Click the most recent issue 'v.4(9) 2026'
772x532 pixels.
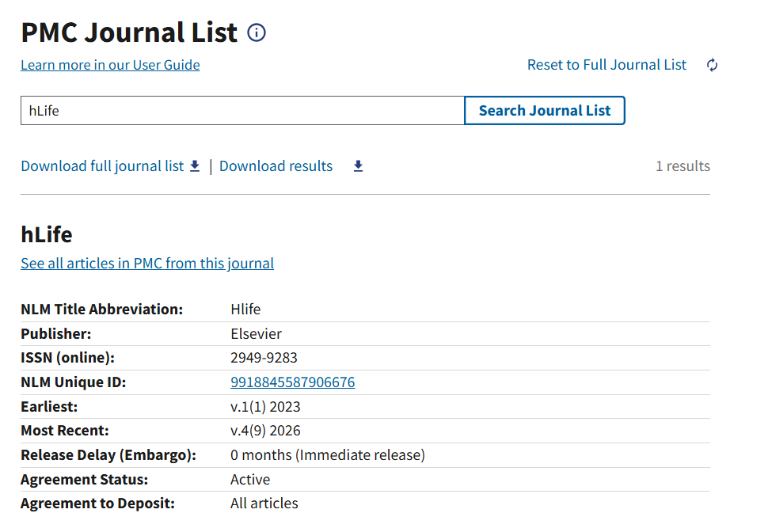(x=265, y=431)
